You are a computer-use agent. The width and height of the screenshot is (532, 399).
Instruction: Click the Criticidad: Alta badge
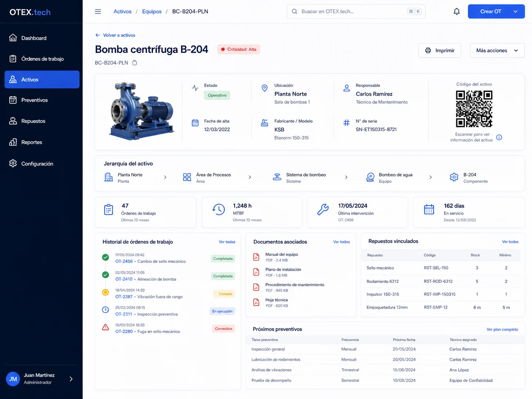(x=238, y=49)
